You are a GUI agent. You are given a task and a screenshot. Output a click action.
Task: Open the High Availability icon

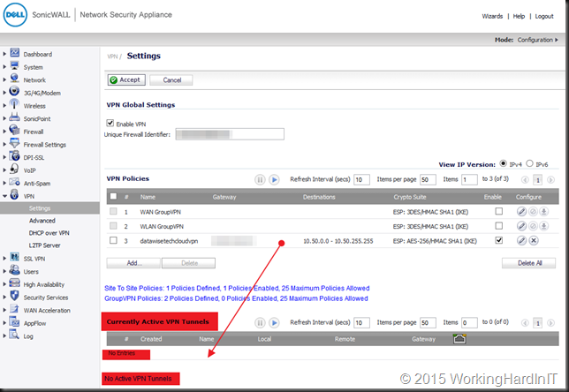pyautogui.click(x=14, y=283)
